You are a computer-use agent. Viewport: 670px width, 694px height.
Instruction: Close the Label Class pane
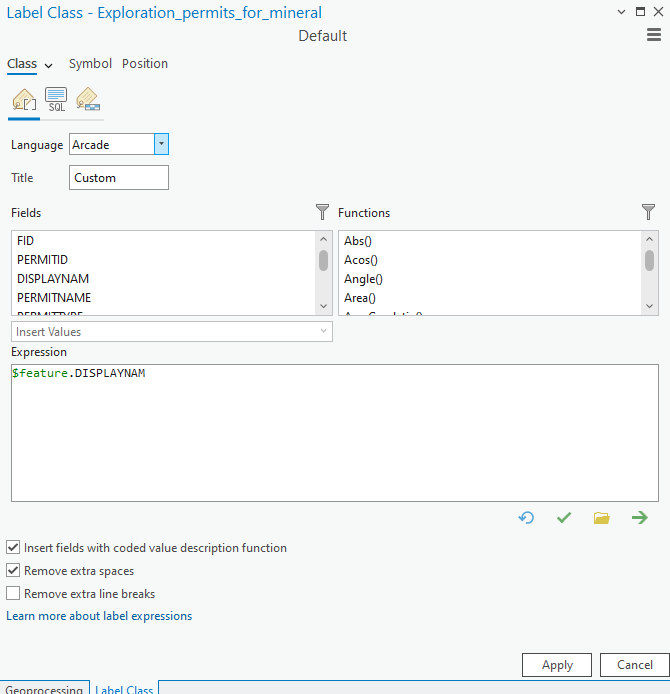click(x=658, y=12)
